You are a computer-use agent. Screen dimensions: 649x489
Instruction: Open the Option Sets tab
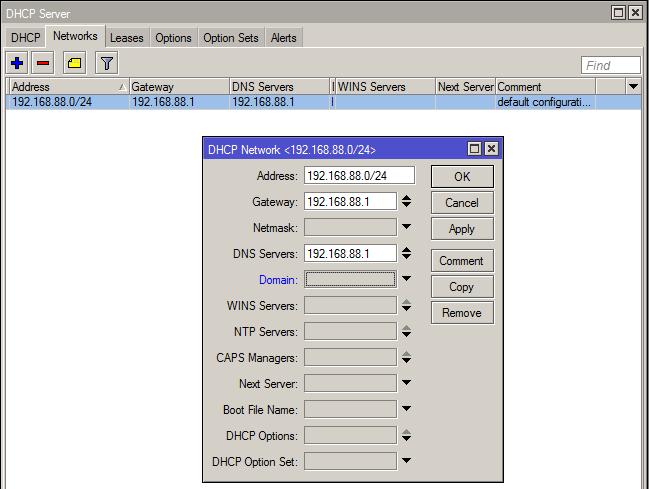pyautogui.click(x=231, y=38)
